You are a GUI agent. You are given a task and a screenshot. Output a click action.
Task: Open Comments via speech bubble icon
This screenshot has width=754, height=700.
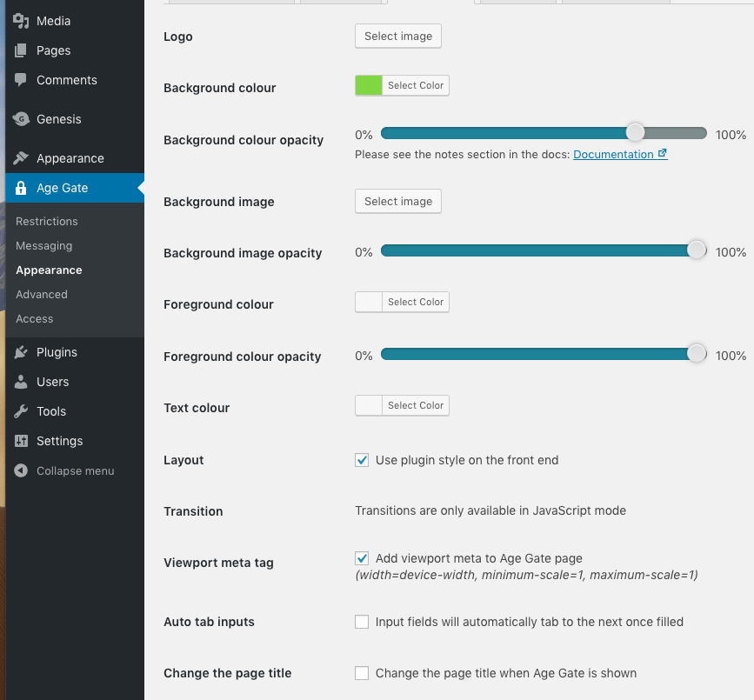pos(22,80)
